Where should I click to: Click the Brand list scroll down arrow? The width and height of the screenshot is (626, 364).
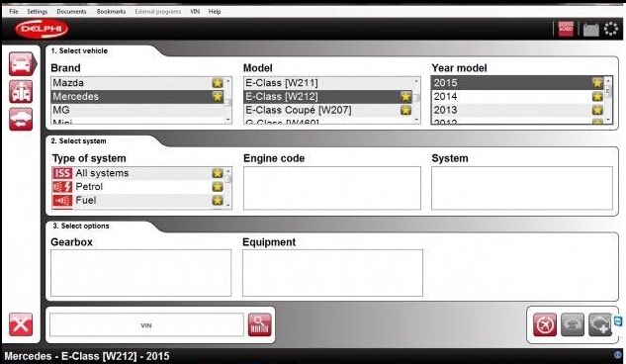tap(228, 120)
